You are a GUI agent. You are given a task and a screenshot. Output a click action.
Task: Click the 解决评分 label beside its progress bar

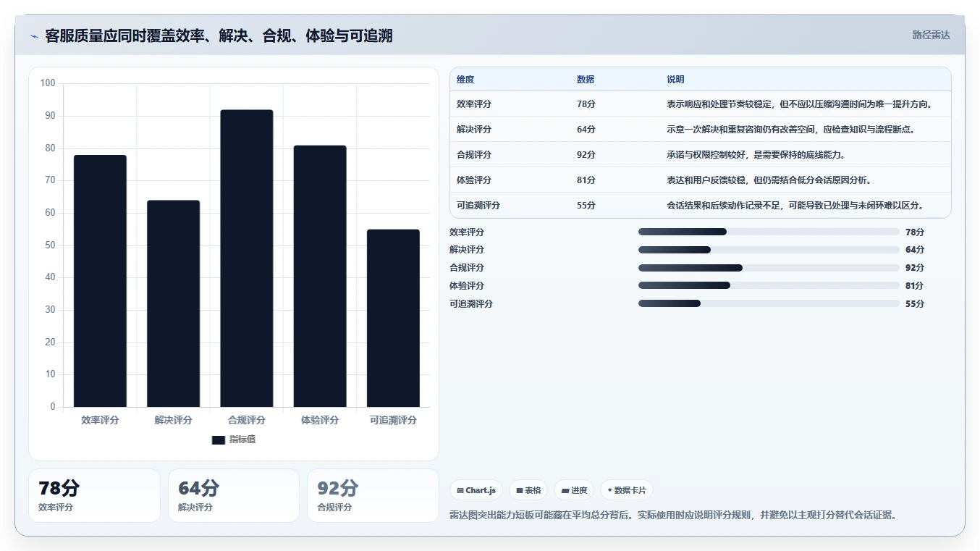point(467,250)
